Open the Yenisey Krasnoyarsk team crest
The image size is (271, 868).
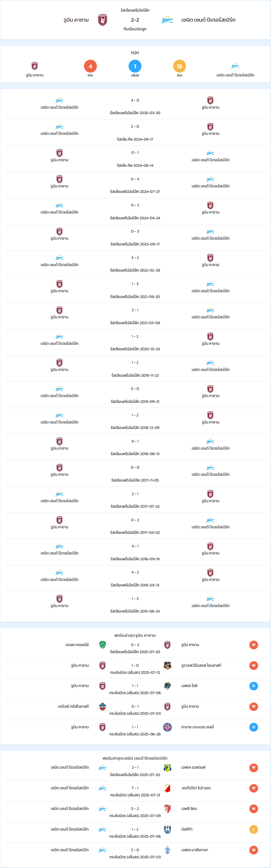pos(103,707)
